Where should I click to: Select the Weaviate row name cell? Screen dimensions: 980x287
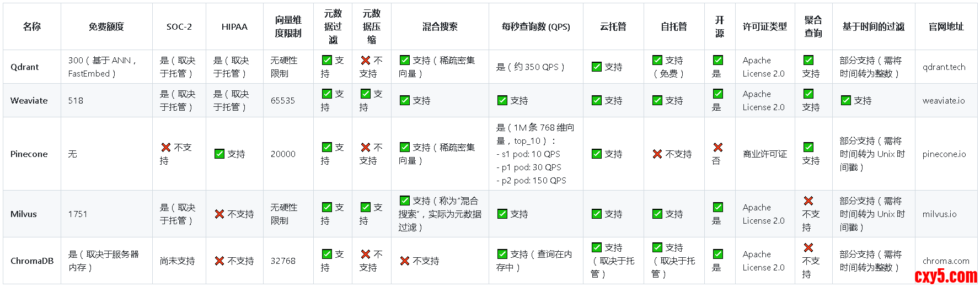click(x=29, y=101)
